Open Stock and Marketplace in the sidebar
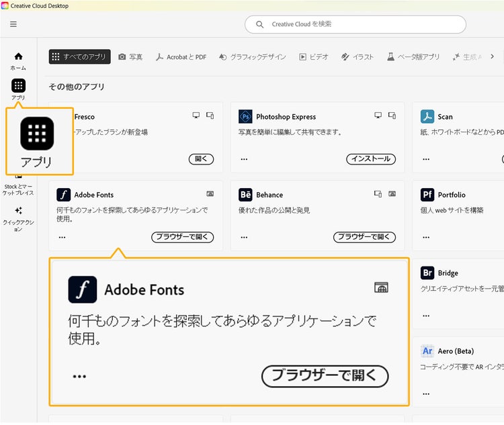Viewport: 504px width, 425px height. (18, 189)
